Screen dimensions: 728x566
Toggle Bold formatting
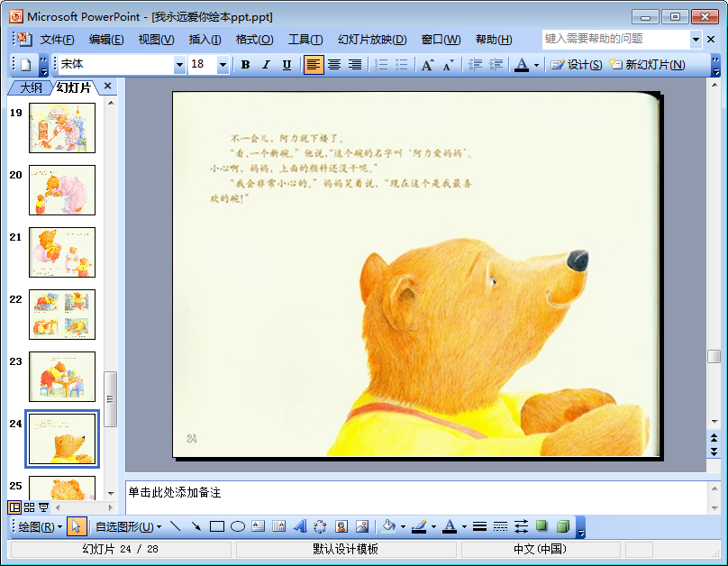click(x=246, y=65)
